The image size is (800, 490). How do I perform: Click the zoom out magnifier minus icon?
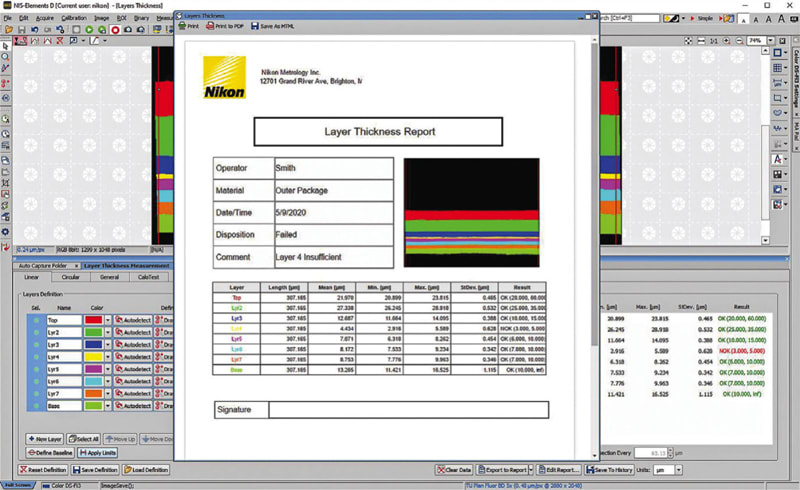[739, 40]
